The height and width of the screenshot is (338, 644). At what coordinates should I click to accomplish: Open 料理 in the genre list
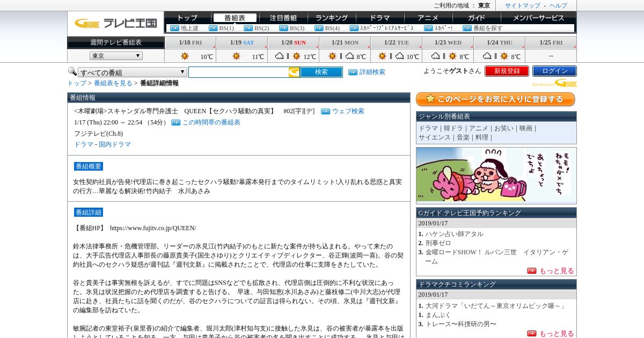[481, 137]
